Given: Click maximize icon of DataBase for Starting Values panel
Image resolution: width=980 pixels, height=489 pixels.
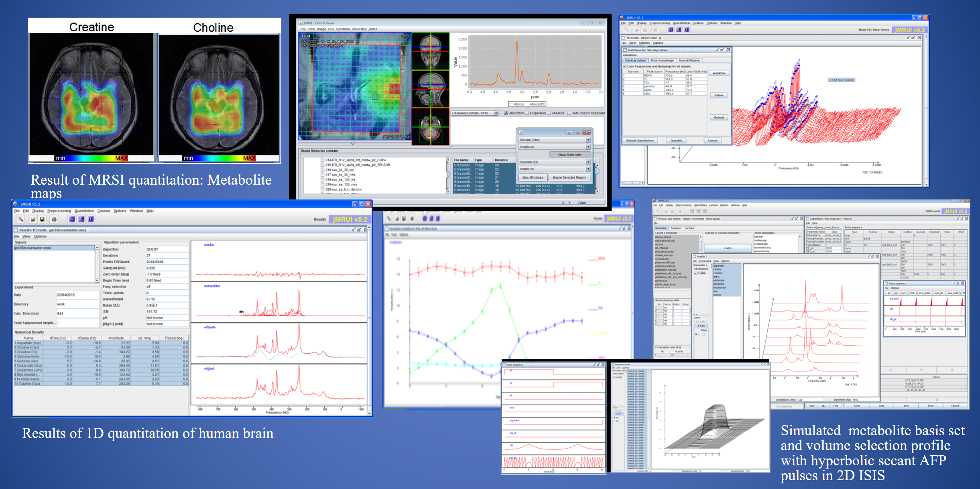Looking at the screenshot, I should (722, 50).
